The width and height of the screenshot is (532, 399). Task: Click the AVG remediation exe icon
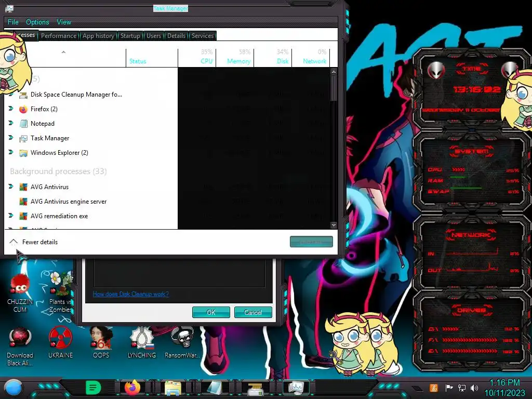pos(23,216)
